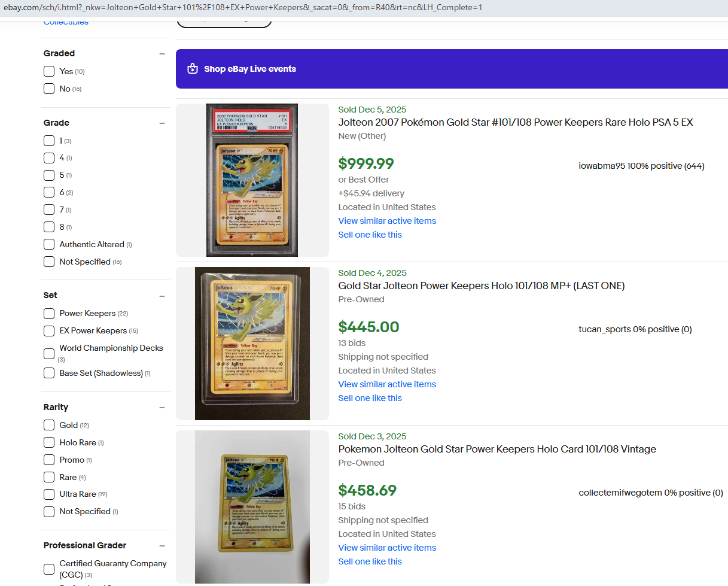
Task: Enable the Graded "No" filter
Action: 48,88
